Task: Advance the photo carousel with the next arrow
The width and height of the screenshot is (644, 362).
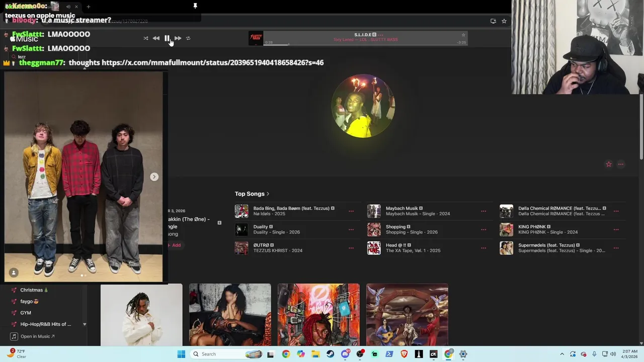Action: (x=154, y=177)
